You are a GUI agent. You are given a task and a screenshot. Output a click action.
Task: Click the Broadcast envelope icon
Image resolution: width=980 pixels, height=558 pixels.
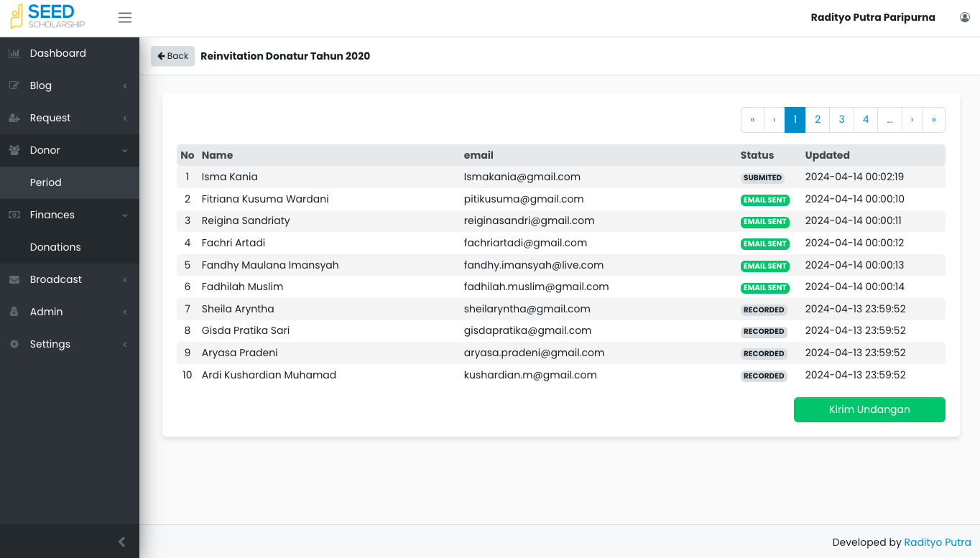tap(14, 279)
